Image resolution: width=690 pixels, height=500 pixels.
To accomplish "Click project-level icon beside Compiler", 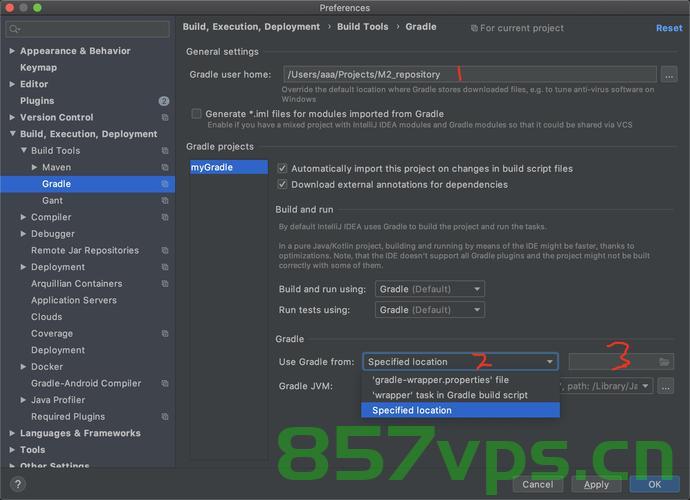I will click(165, 217).
